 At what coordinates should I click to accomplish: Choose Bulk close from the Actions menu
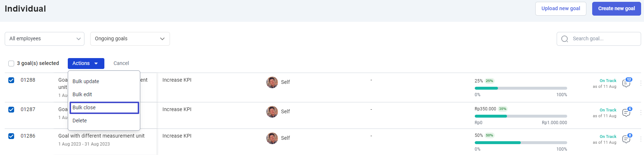tap(104, 108)
